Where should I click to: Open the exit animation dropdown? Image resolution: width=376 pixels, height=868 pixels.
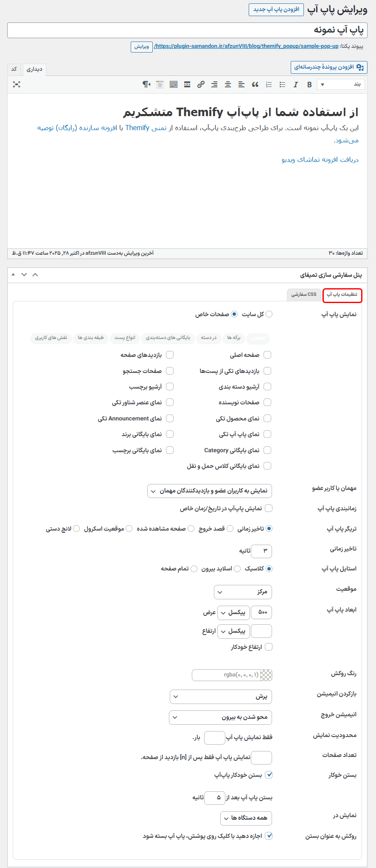pyautogui.click(x=221, y=718)
